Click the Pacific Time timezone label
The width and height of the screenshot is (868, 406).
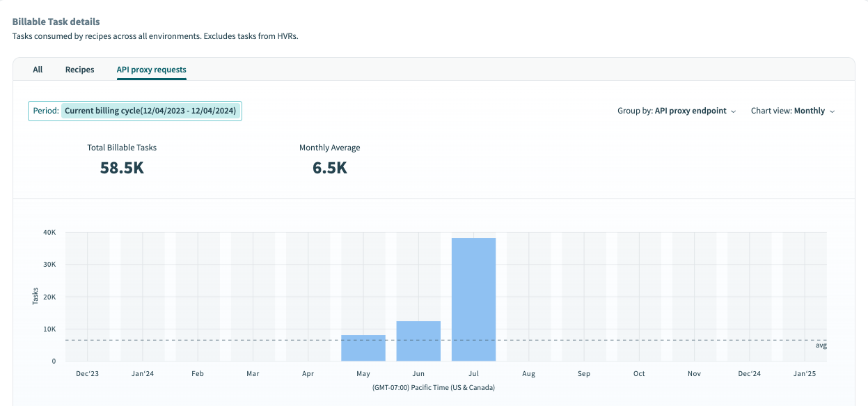(434, 387)
